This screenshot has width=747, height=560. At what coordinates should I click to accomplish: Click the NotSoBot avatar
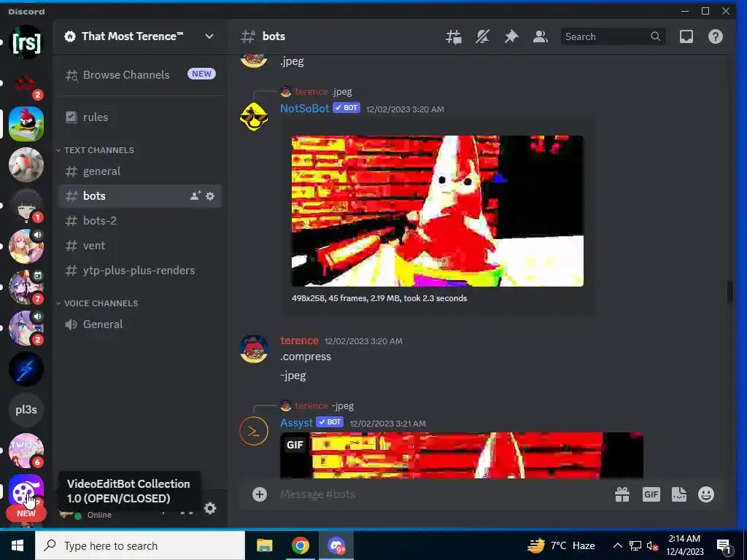point(253,117)
